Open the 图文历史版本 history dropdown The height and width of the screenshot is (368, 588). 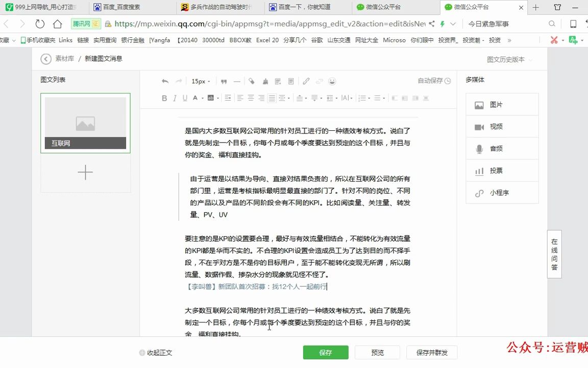pos(505,59)
